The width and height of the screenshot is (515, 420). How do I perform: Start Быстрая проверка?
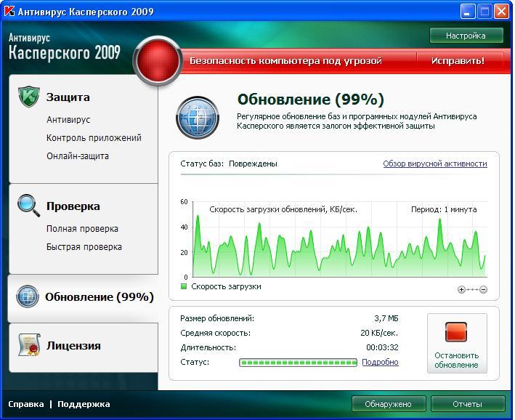pos(84,247)
